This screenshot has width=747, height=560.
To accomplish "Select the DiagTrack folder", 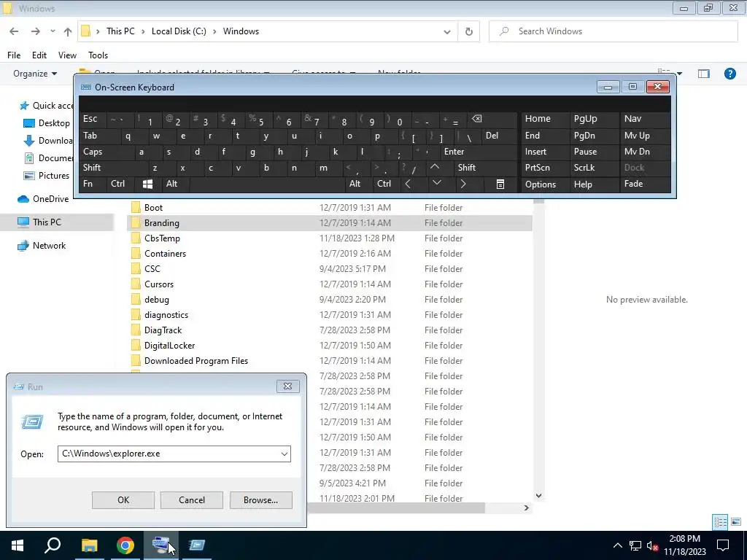I will [x=163, y=330].
